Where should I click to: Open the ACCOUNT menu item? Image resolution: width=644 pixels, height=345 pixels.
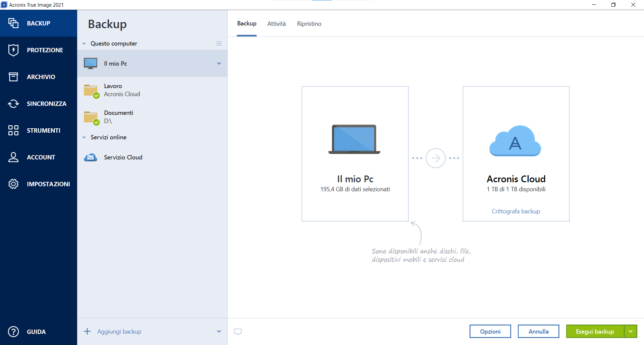click(x=39, y=157)
